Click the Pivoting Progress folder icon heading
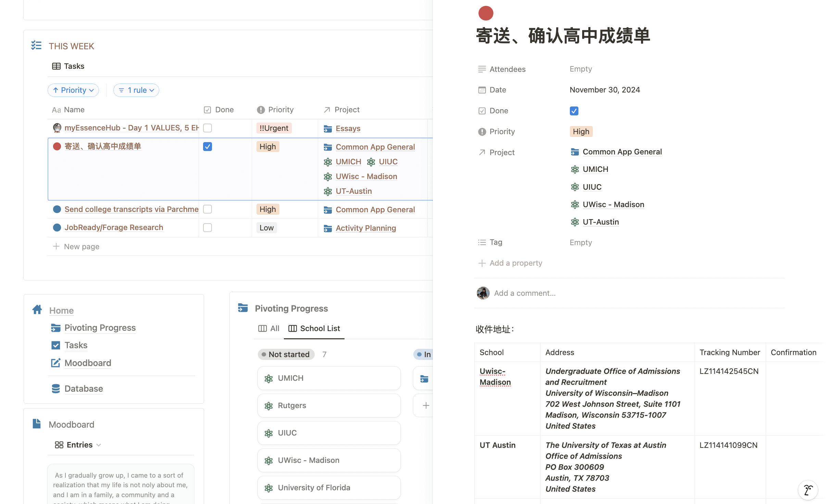 [243, 308]
